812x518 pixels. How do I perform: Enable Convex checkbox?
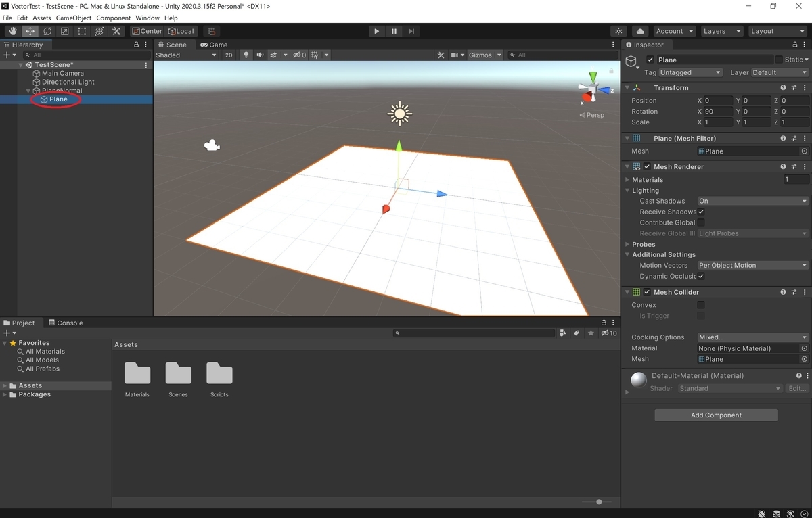pos(701,305)
